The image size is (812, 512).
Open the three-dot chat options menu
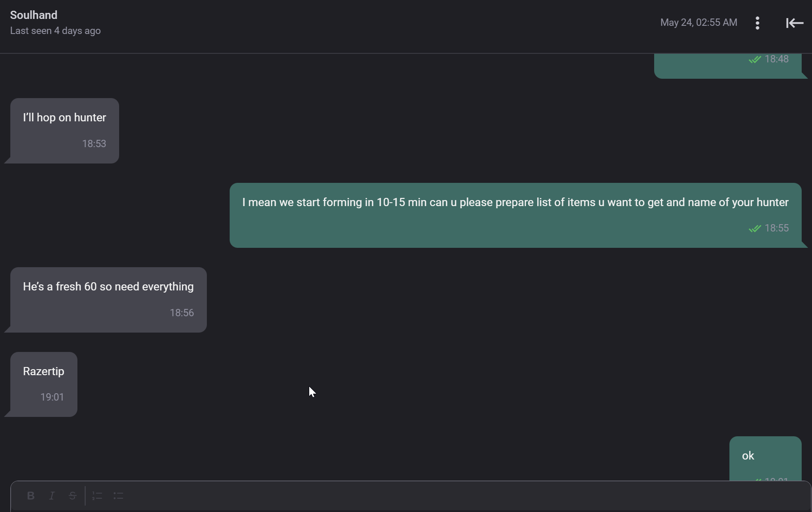[x=757, y=23]
